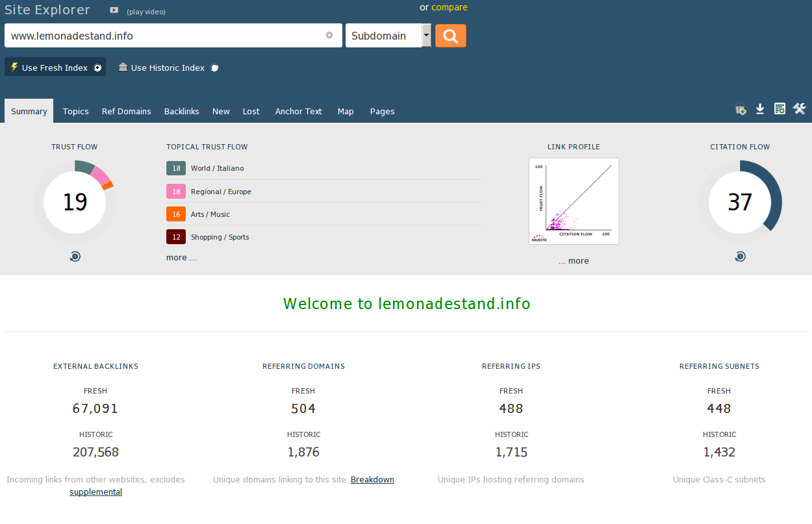Switch to the Summary tab
The width and height of the screenshot is (812, 524).
[x=29, y=111]
